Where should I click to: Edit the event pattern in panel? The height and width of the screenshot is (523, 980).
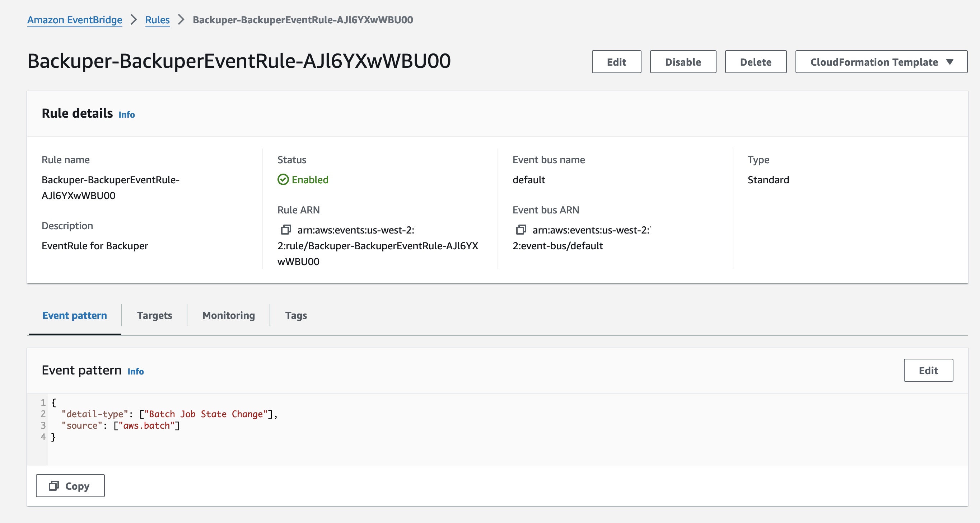[928, 370]
